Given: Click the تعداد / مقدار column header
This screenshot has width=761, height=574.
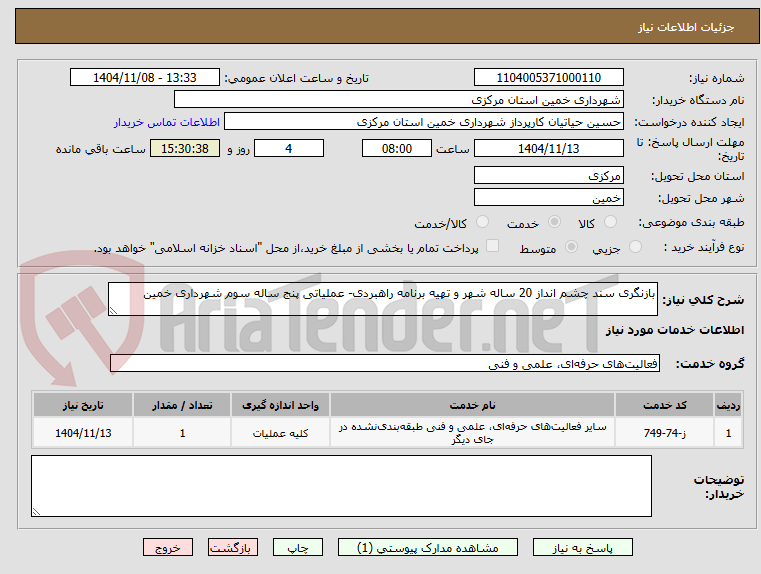Looking at the screenshot, I should 182,405.
